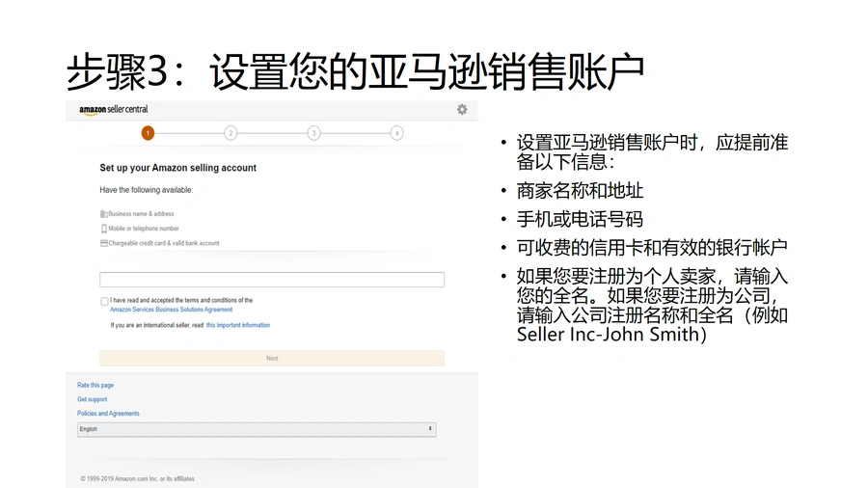
Task: Click the Amazon Seller Central logo
Action: pos(114,110)
